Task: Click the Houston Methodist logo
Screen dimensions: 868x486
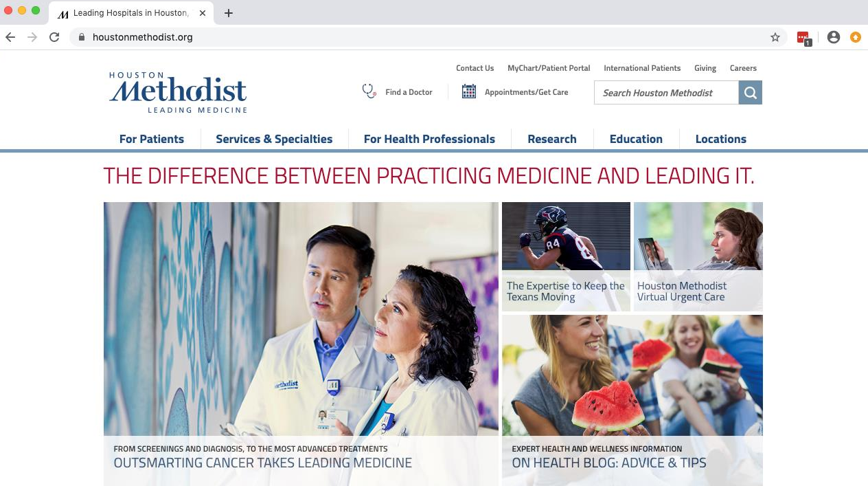Action: point(178,92)
